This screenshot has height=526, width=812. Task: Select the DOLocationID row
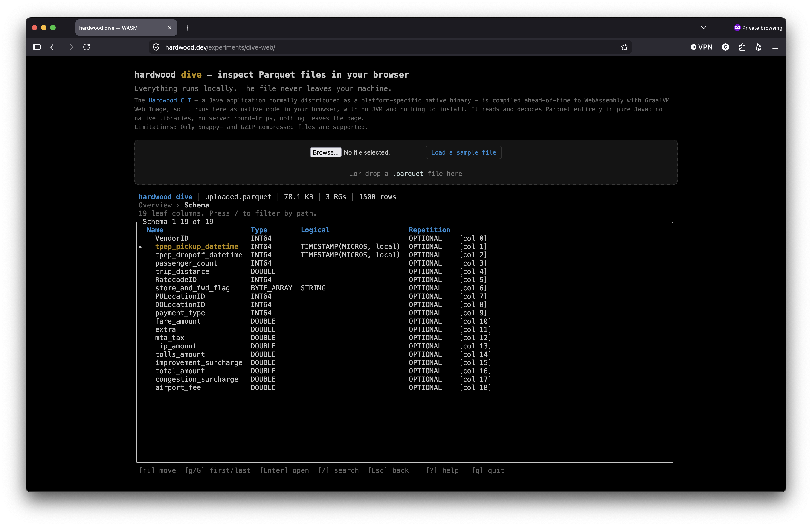[404, 304]
